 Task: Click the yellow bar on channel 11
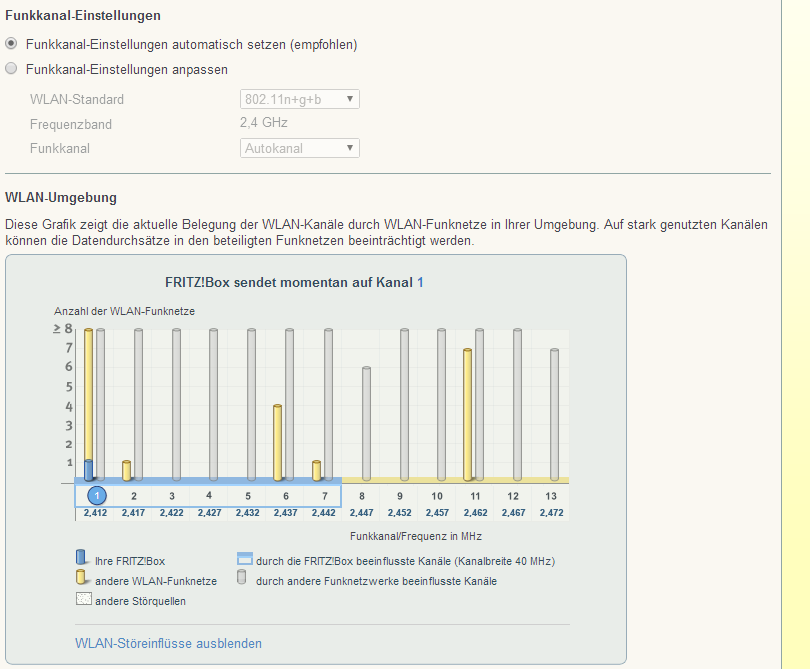coord(468,414)
